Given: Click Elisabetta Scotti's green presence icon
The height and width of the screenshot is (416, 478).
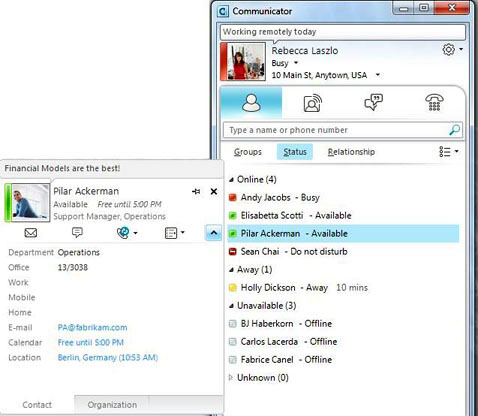Looking at the screenshot, I should [233, 216].
